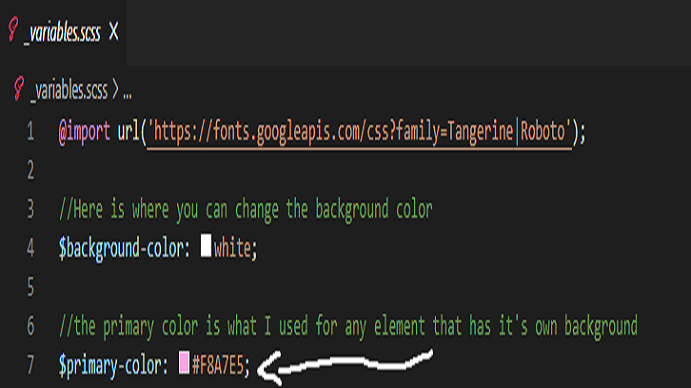Click line number 7 in the gutter
691x388 pixels.
(30, 365)
